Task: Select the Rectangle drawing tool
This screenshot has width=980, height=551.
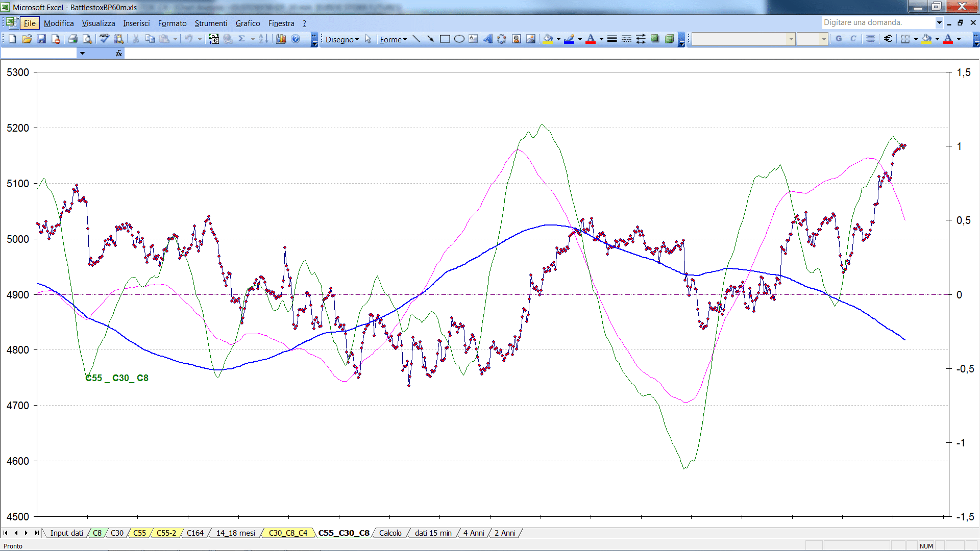Action: 445,39
